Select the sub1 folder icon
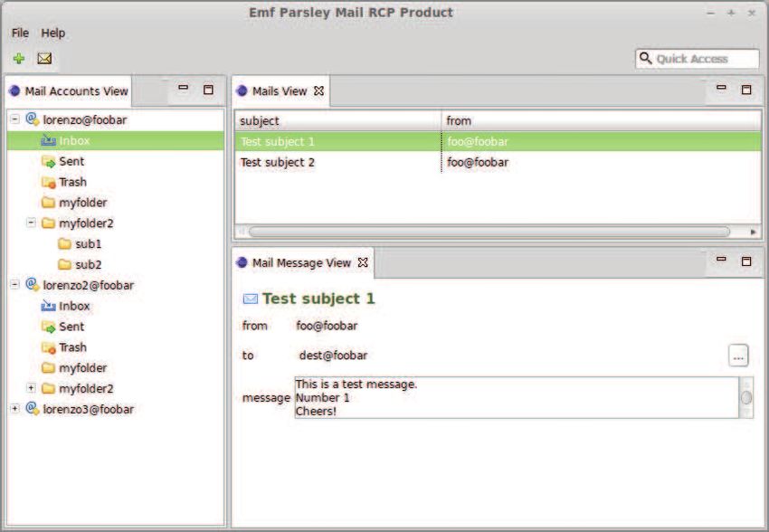769x532 pixels. point(64,243)
